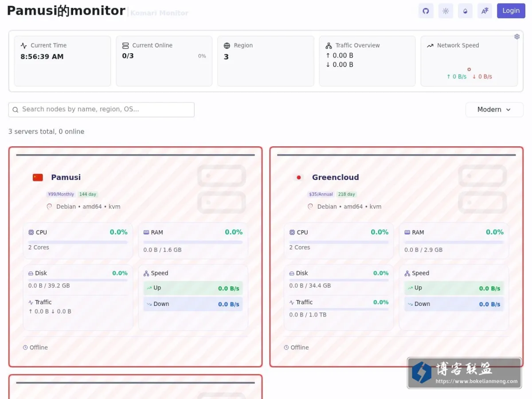Click the 8:56:39 AM time value
This screenshot has width=532, height=399.
pyautogui.click(x=42, y=57)
